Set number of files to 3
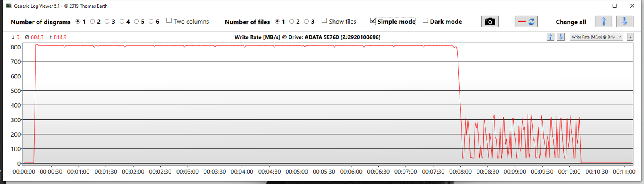Screen dimensions: 644x184 pos(306,22)
